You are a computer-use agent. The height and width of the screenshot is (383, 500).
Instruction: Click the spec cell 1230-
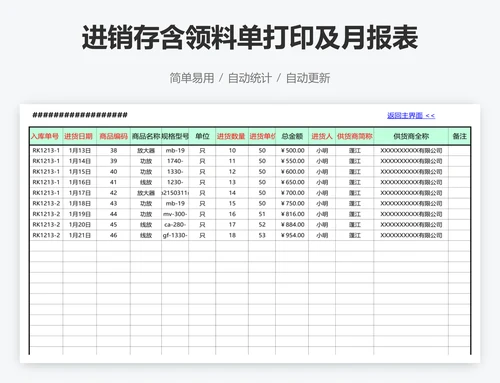[x=175, y=182]
